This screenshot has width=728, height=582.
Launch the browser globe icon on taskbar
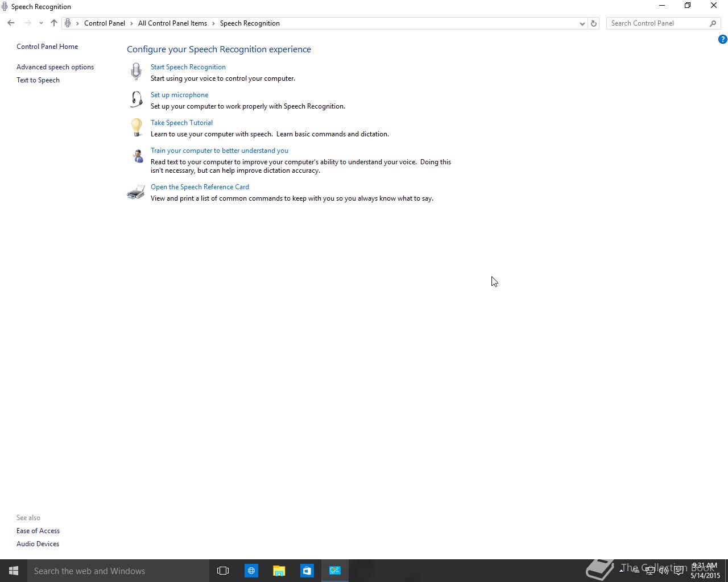(x=251, y=571)
